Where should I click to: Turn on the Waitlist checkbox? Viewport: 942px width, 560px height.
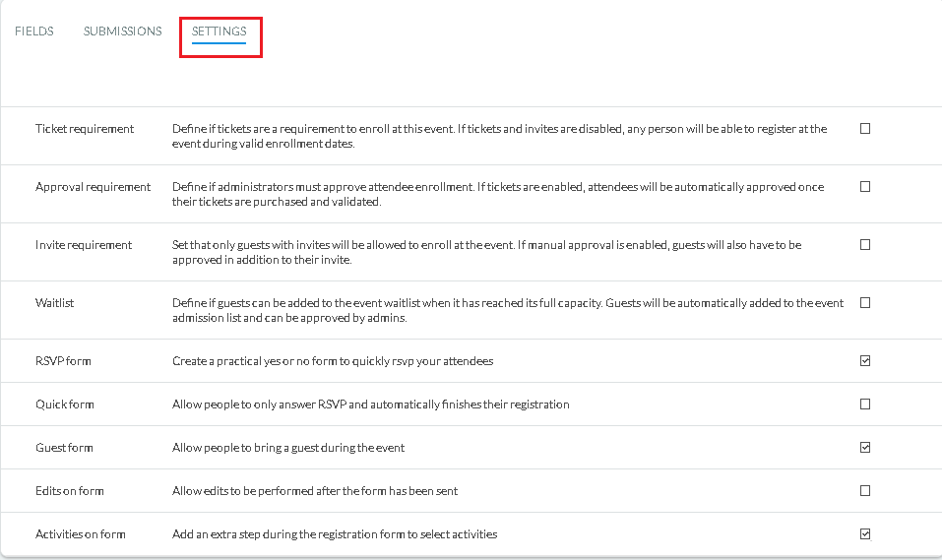[x=865, y=303]
